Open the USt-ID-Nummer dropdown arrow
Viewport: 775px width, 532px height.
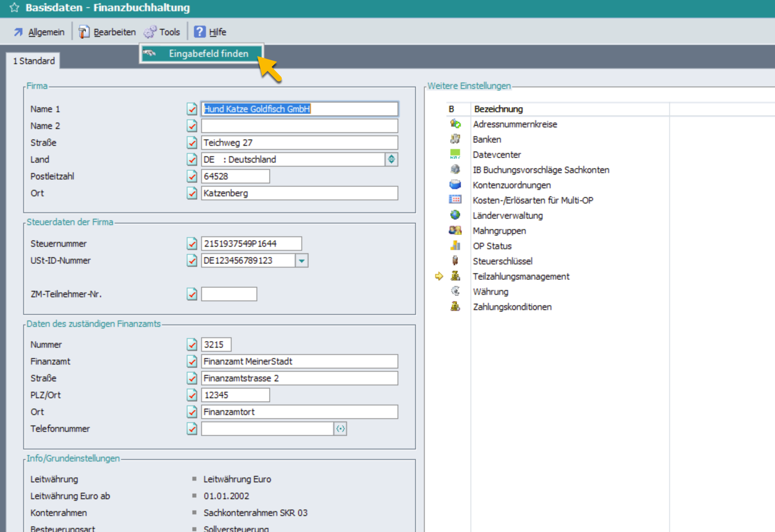pos(302,261)
